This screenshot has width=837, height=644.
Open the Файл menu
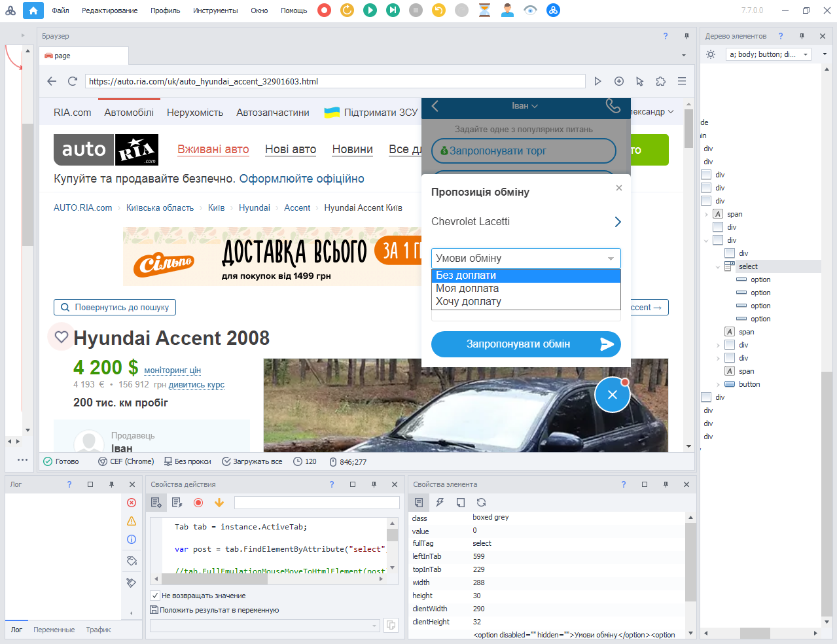[x=60, y=10]
